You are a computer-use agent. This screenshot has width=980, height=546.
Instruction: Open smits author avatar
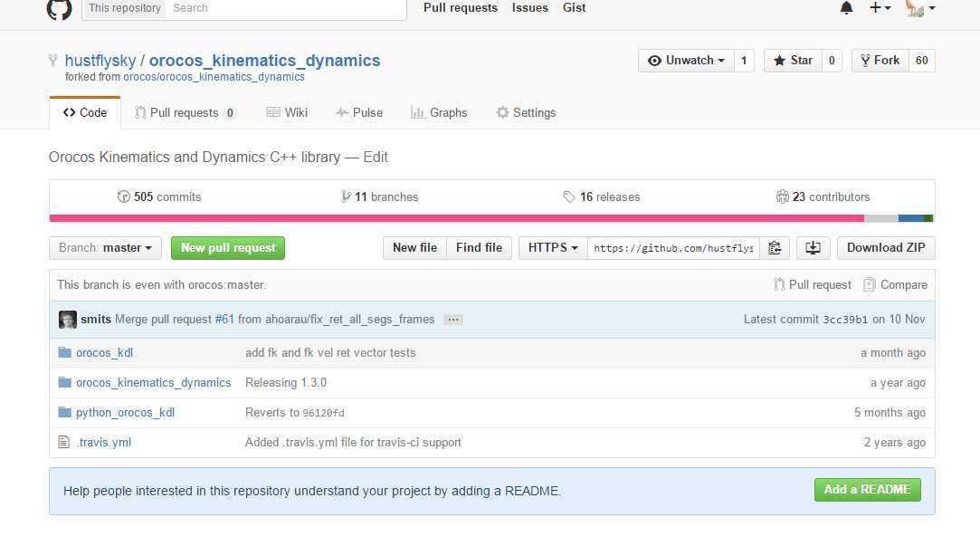tap(68, 319)
